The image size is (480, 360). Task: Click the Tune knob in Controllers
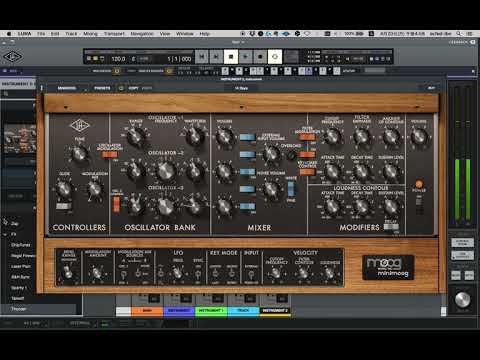point(80,154)
